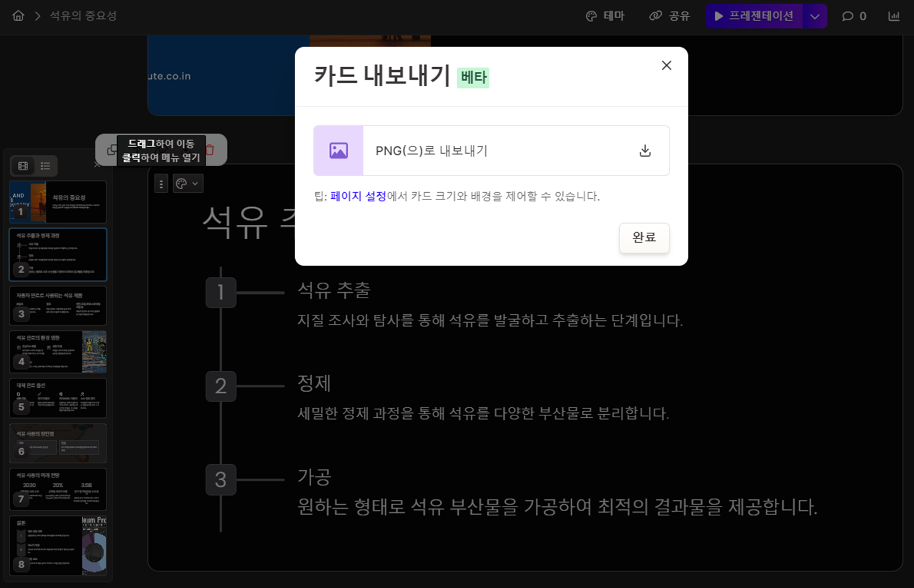The height and width of the screenshot is (588, 914).
Task: Click the home icon in the breadcrumb
Action: click(18, 16)
